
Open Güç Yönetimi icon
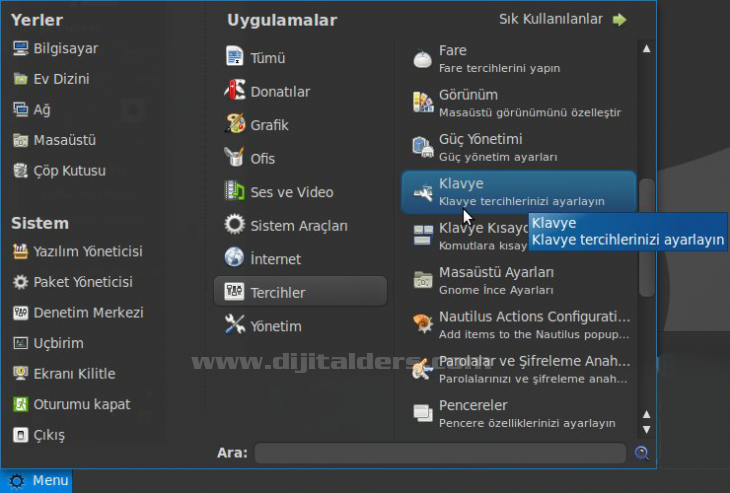coord(423,147)
